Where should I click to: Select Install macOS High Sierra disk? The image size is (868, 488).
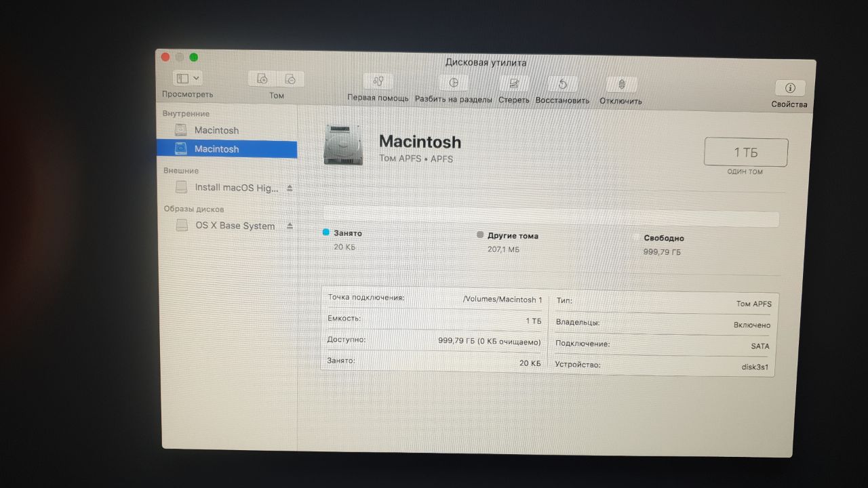click(226, 188)
